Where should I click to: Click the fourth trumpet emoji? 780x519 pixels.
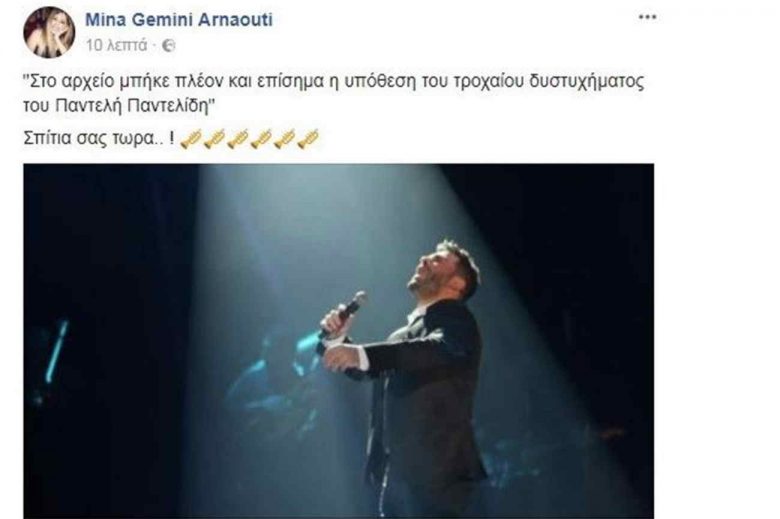(x=261, y=139)
